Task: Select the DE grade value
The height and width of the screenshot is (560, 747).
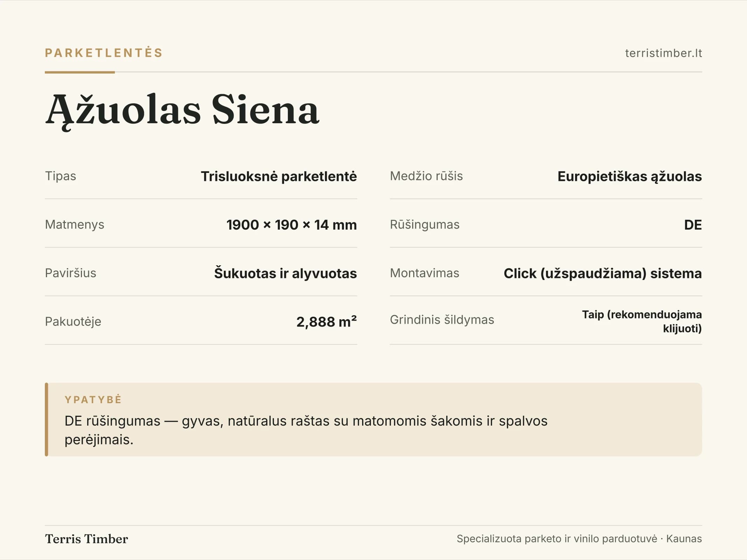Action: pyautogui.click(x=693, y=225)
